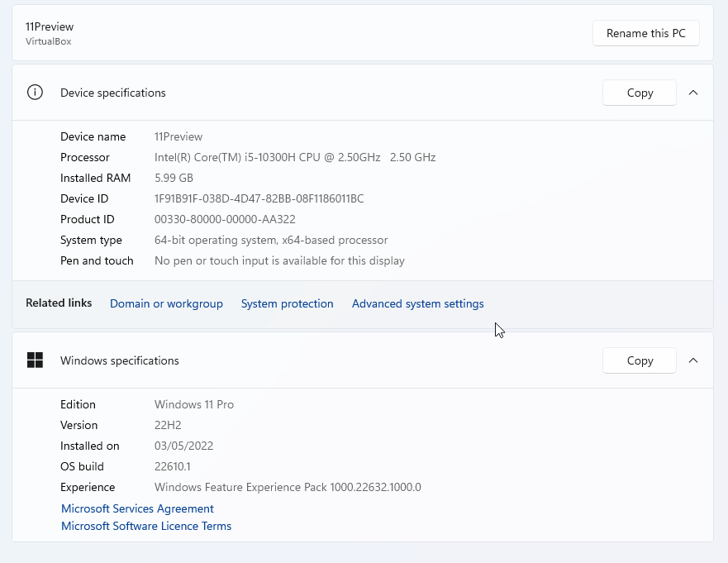Viewport: 728px width, 563px height.
Task: Click the Installed on label
Action: [89, 446]
